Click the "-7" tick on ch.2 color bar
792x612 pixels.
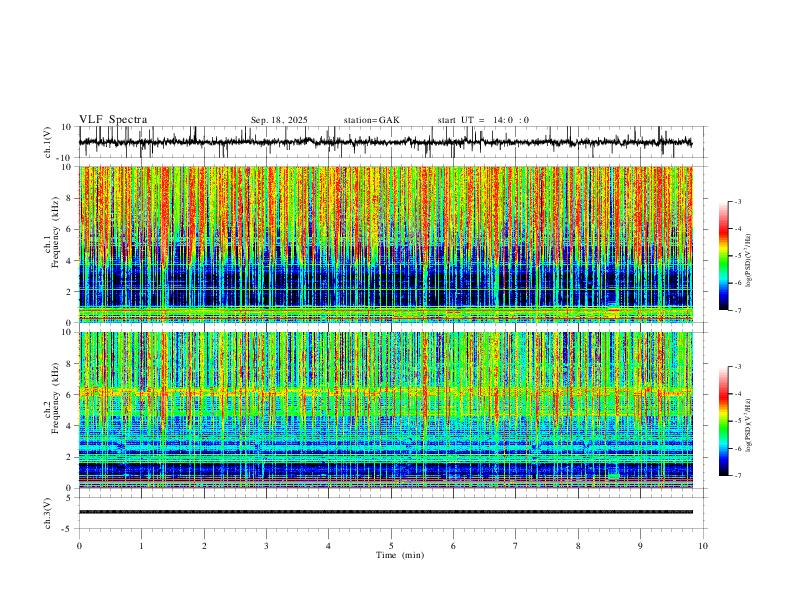[738, 476]
